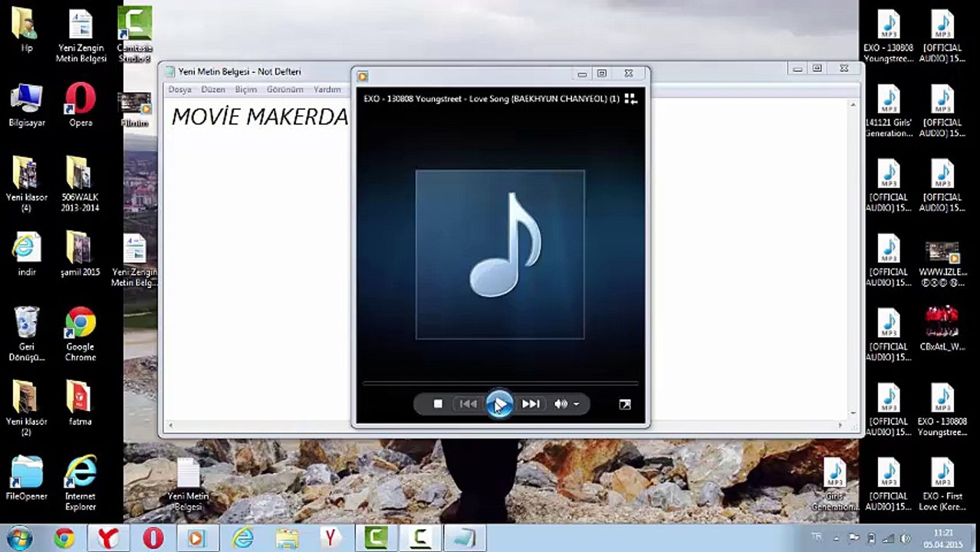This screenshot has height=552, width=980.
Task: Select the indir desktop icon
Action: tap(27, 255)
